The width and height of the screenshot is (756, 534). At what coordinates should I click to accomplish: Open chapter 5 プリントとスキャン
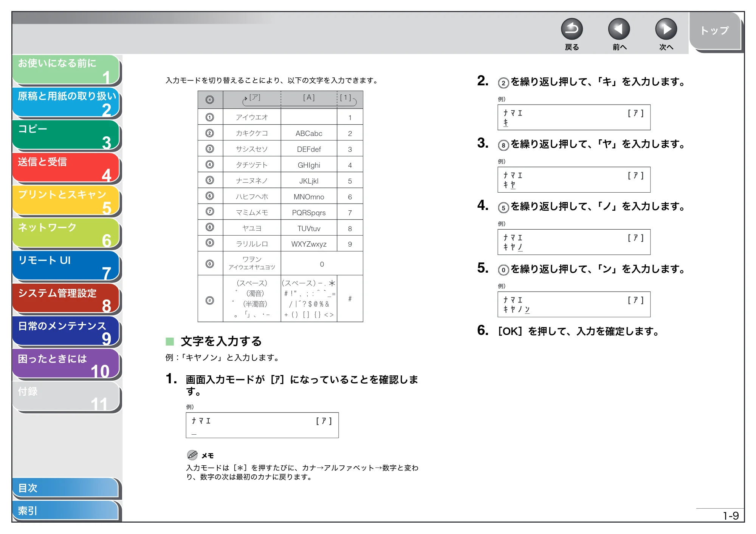pos(66,201)
